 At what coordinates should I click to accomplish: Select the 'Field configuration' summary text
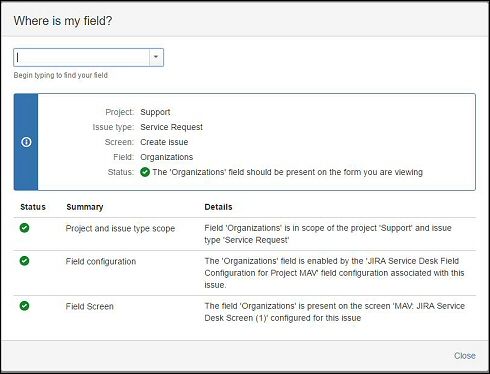coord(101,261)
